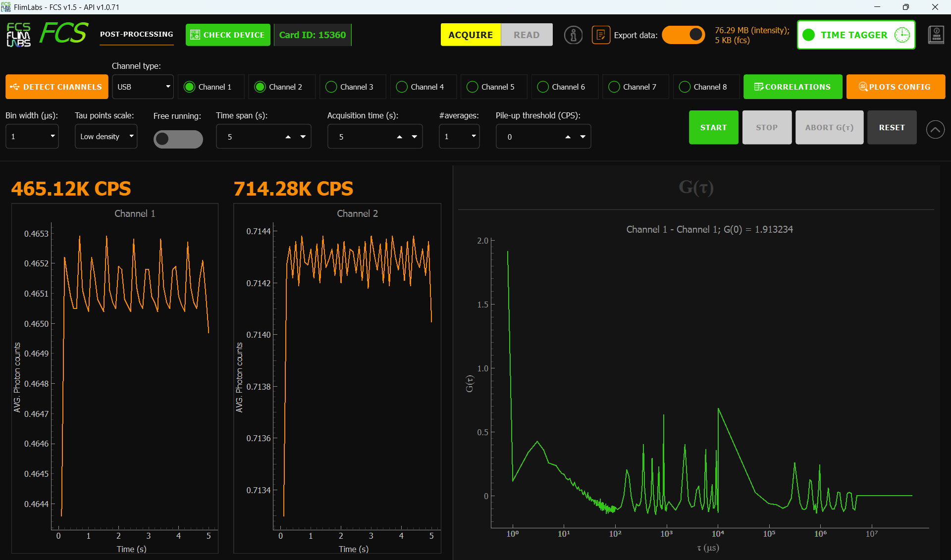Click the Time Tagger clock icon
The image size is (951, 560).
[x=902, y=35]
